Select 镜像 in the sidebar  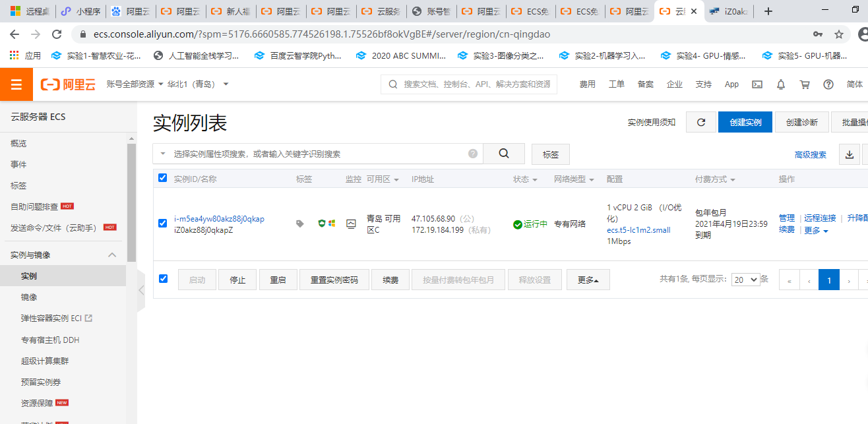click(x=29, y=297)
